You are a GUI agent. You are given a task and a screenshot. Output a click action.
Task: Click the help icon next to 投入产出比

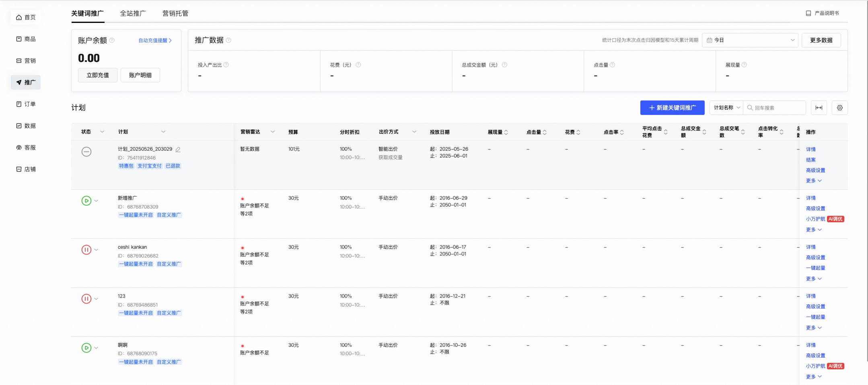click(226, 65)
